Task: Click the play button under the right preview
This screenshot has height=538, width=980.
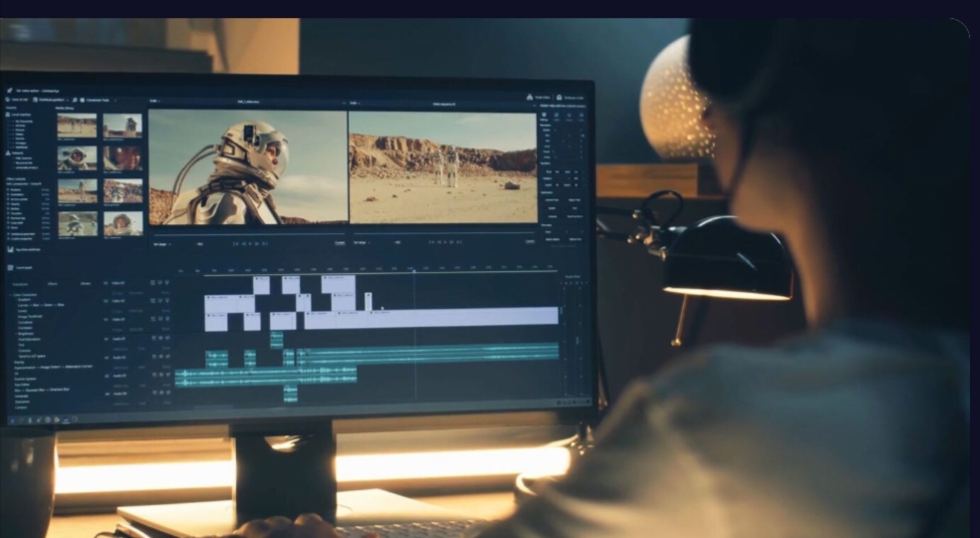Action: 445,243
